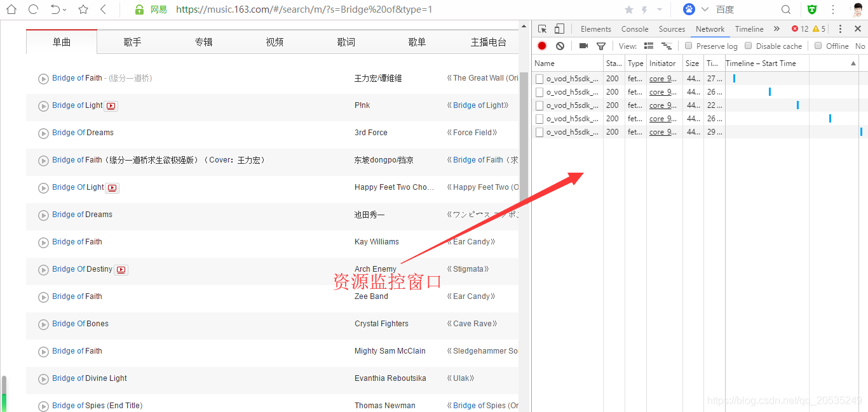
Task: Open search engine dropdown beside Baidu icon
Action: click(x=705, y=10)
